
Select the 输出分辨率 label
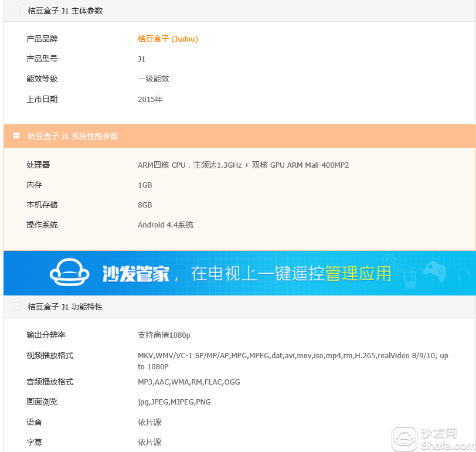point(46,335)
